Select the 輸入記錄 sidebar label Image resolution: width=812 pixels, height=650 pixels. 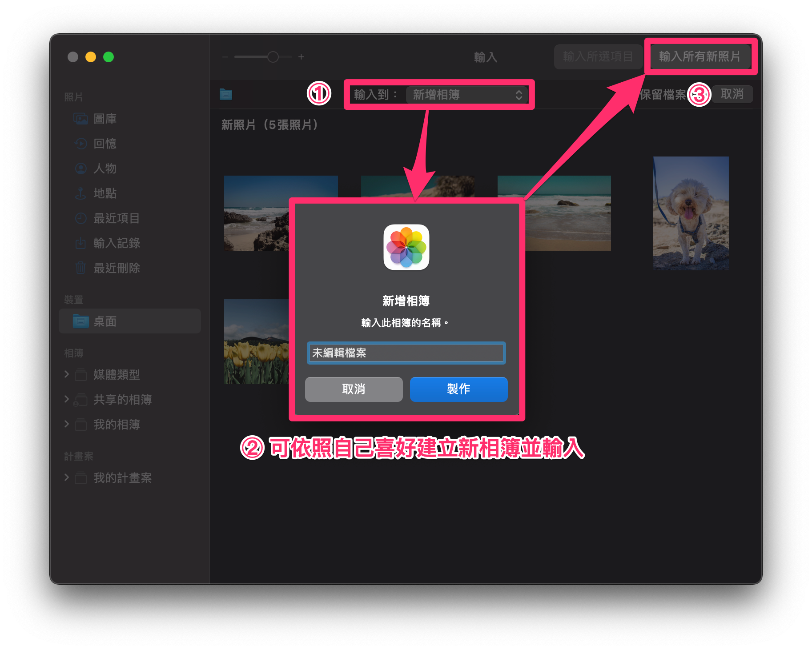(117, 243)
